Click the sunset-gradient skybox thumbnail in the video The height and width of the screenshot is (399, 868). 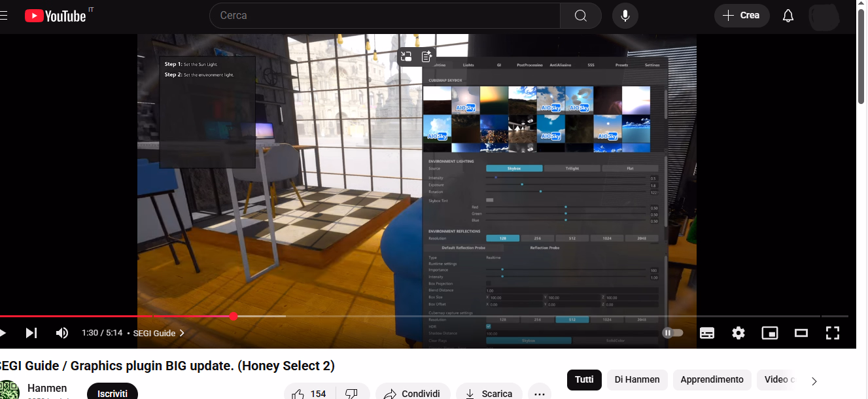(x=494, y=99)
